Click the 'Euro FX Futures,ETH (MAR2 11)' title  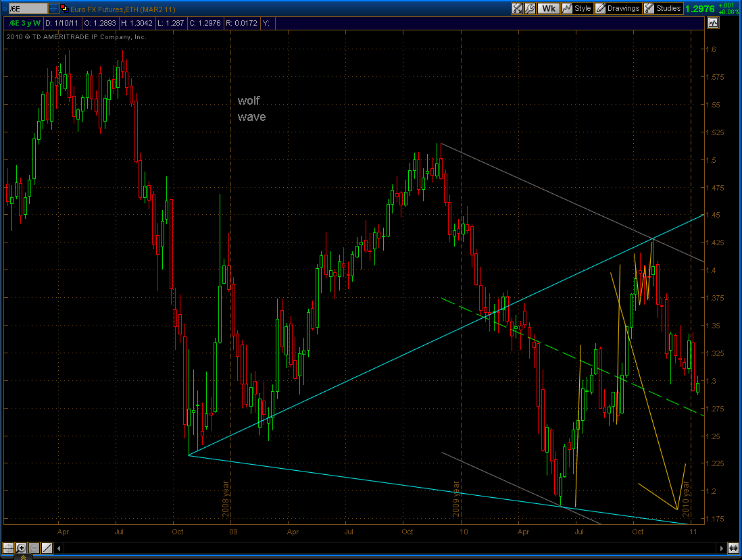click(x=122, y=9)
